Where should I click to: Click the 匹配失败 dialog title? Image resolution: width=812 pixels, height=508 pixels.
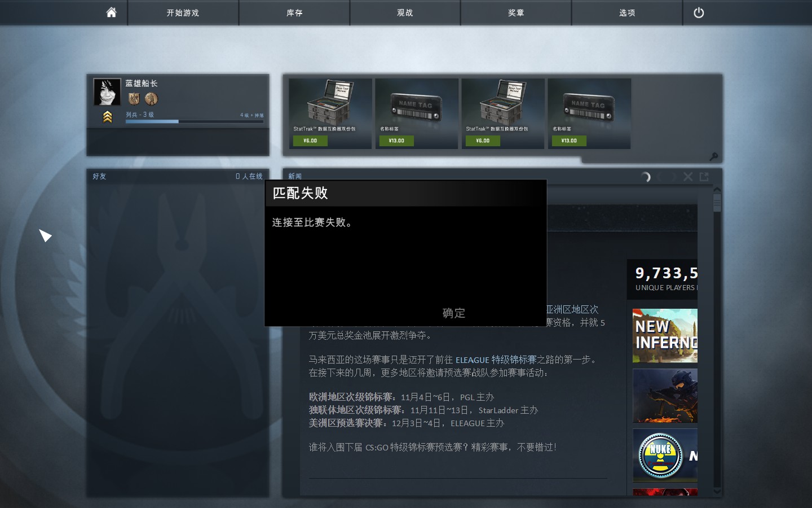pyautogui.click(x=300, y=193)
